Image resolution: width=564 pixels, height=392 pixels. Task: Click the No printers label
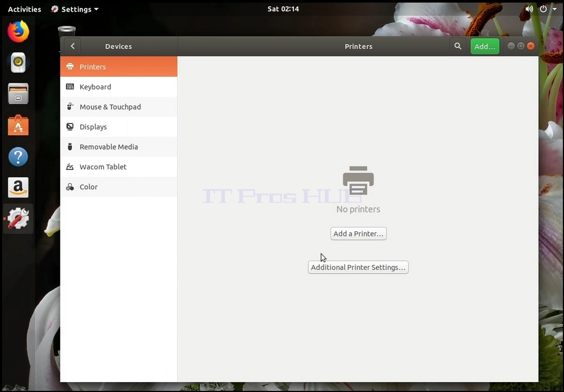tap(358, 209)
